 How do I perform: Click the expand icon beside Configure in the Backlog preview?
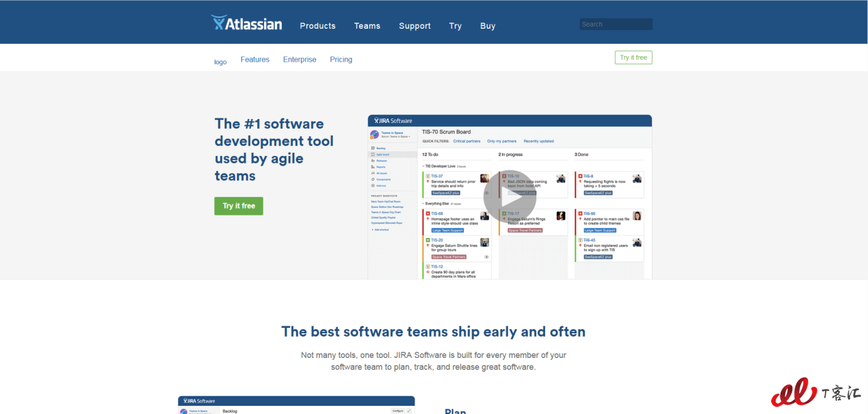click(410, 411)
